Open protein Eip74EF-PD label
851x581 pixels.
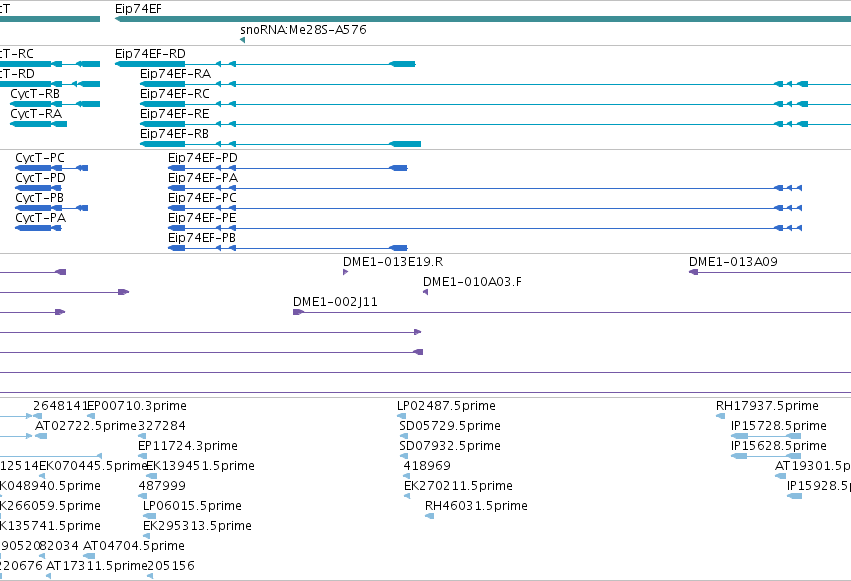pos(203,158)
